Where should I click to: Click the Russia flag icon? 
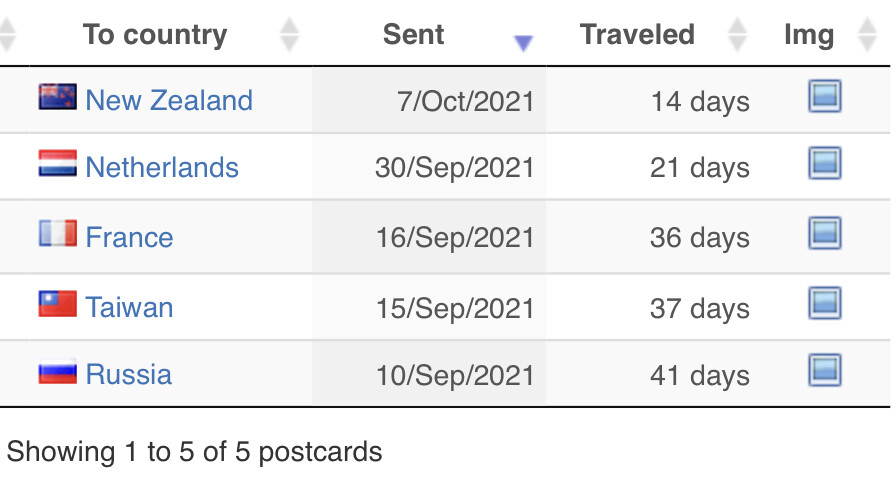click(x=58, y=372)
